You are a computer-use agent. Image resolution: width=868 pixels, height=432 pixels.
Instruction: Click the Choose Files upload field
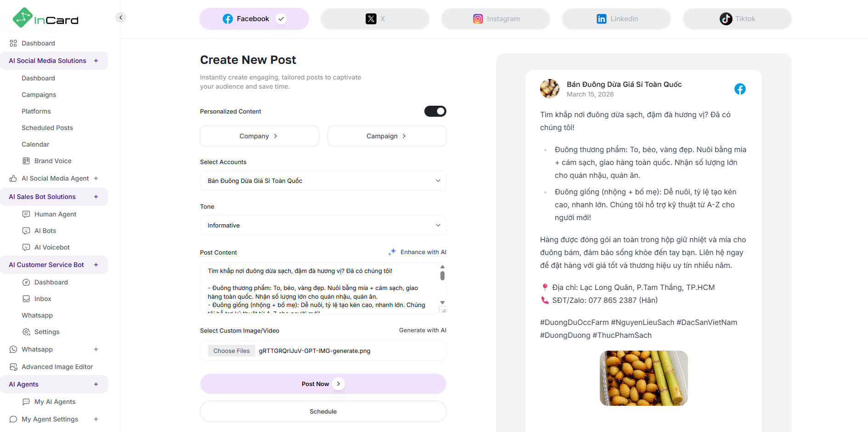231,351
